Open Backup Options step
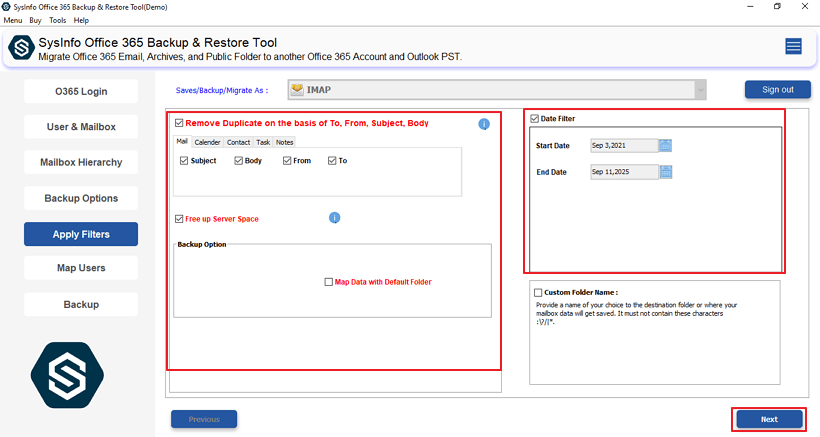This screenshot has height=437, width=820. click(x=81, y=198)
